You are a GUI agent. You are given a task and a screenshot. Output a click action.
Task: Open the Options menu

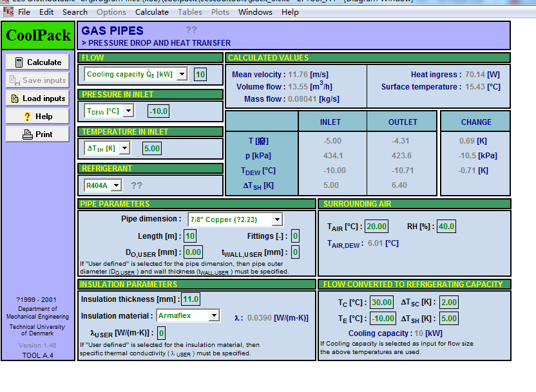pos(111,12)
